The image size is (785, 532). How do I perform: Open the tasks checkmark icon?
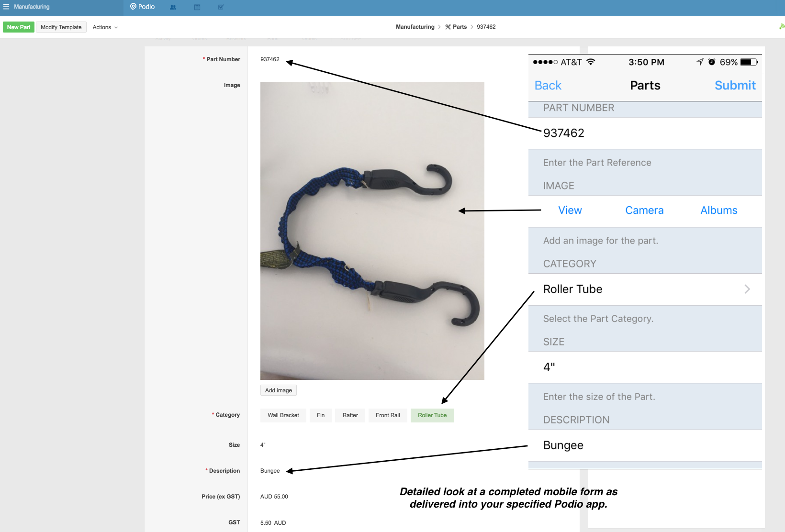pos(221,7)
